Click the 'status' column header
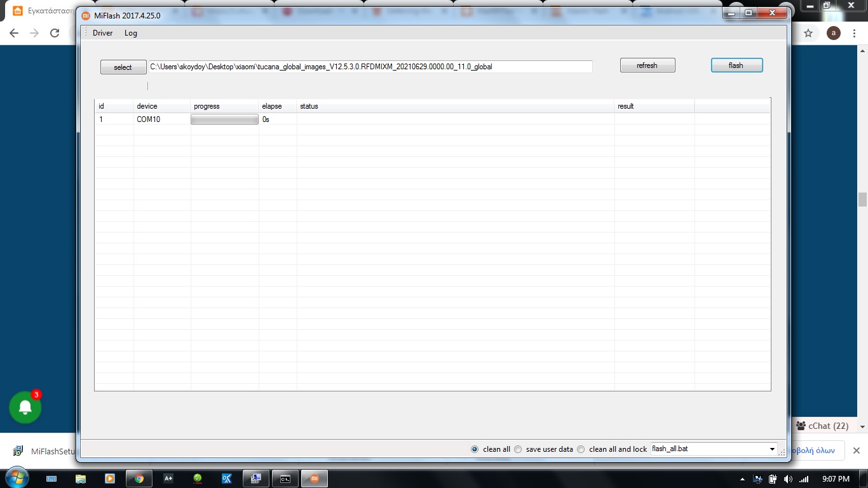868x488 pixels. click(x=456, y=106)
